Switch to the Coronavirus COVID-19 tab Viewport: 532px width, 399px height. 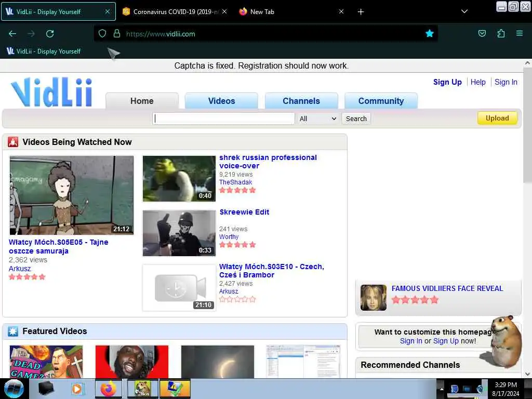[175, 11]
